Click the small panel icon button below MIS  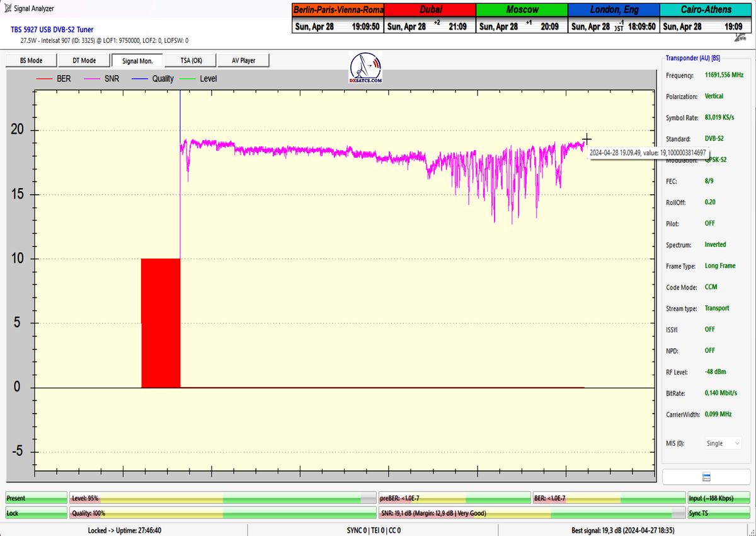[x=706, y=477]
